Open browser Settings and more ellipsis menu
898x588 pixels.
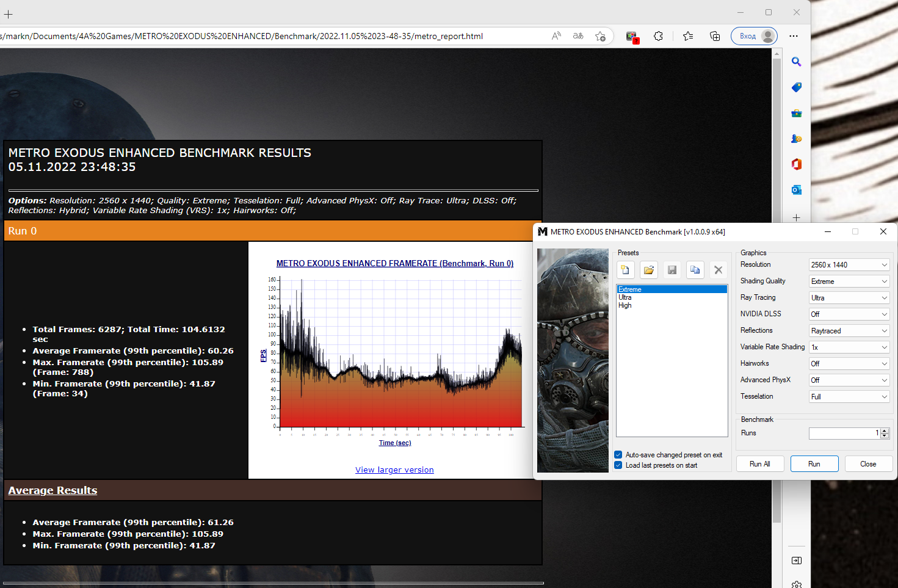click(794, 36)
